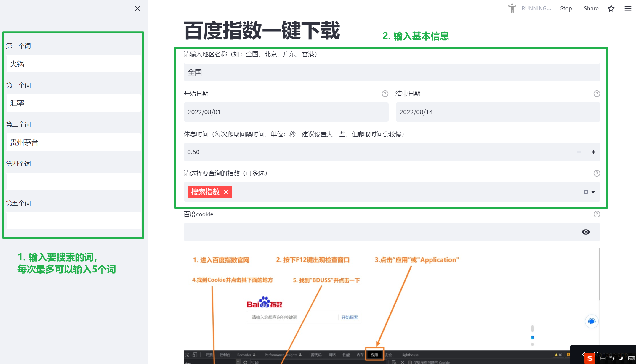The width and height of the screenshot is (636, 364).
Task: Show help tooltip for 百度cookie
Action: click(597, 214)
